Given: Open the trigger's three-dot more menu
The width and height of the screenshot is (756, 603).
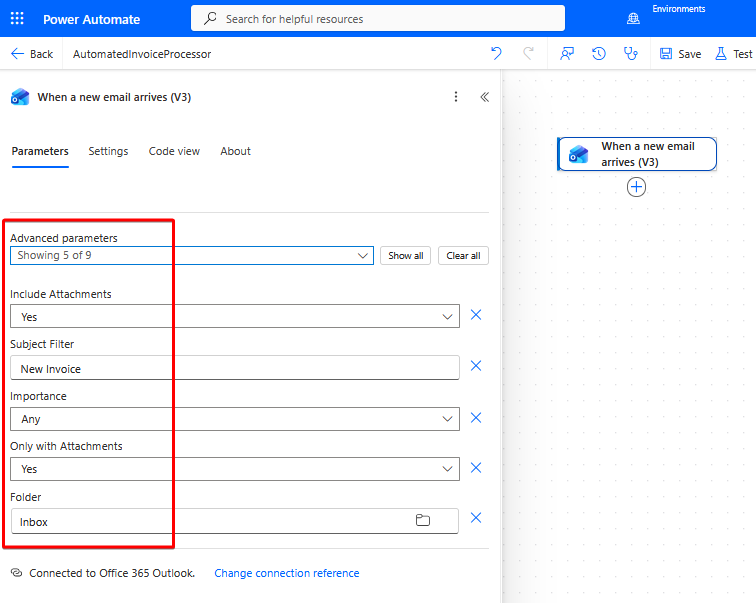Looking at the screenshot, I should 456,97.
